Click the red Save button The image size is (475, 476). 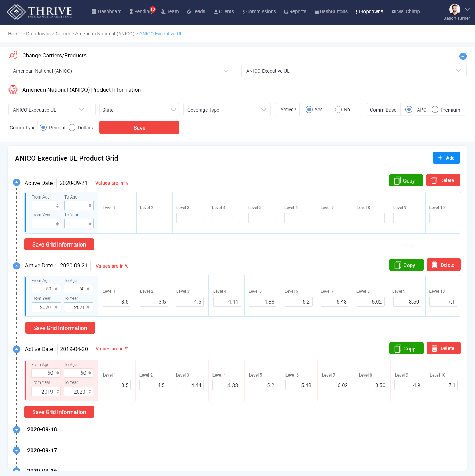point(139,127)
